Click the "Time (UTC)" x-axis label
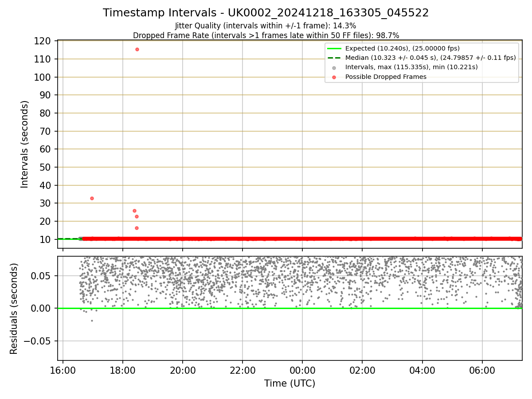532x399 pixels. [289, 383]
